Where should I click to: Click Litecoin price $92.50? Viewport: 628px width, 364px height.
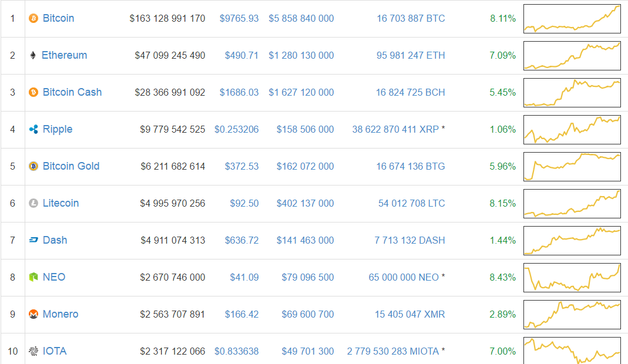pyautogui.click(x=244, y=203)
